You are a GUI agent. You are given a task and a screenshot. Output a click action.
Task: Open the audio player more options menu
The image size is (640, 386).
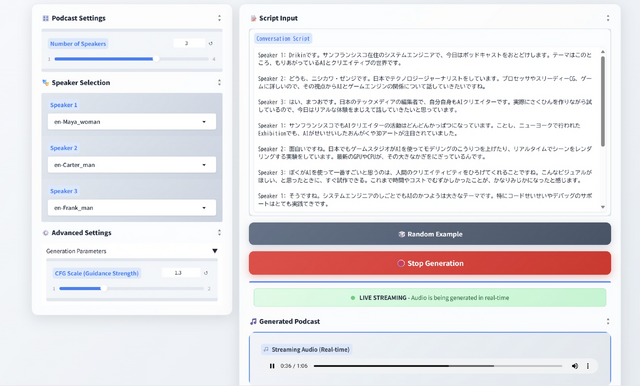coord(588,366)
